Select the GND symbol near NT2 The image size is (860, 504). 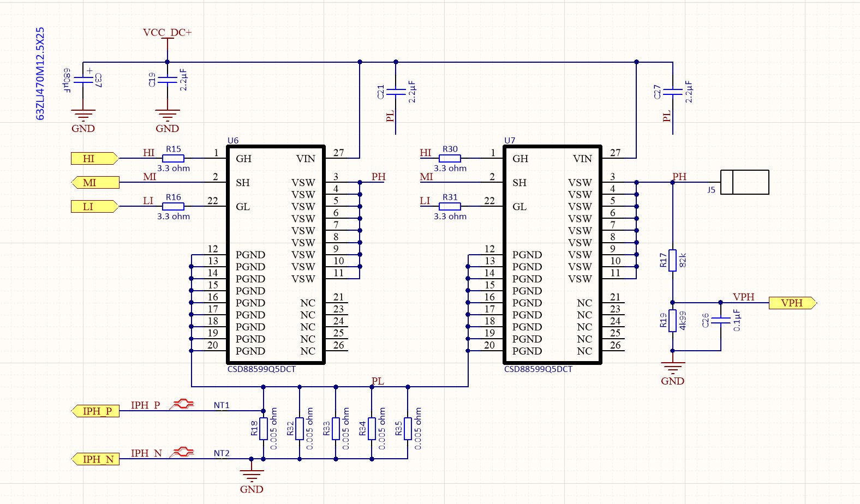[252, 482]
